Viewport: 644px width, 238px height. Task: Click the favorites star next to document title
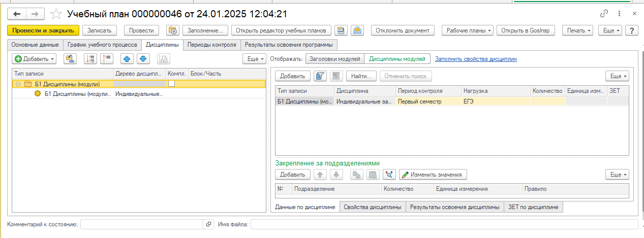(57, 14)
